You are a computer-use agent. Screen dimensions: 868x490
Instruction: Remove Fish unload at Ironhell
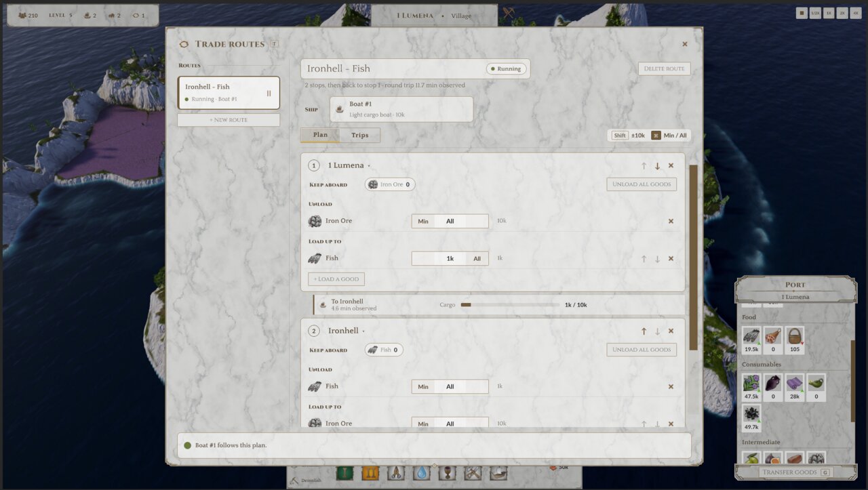click(671, 387)
